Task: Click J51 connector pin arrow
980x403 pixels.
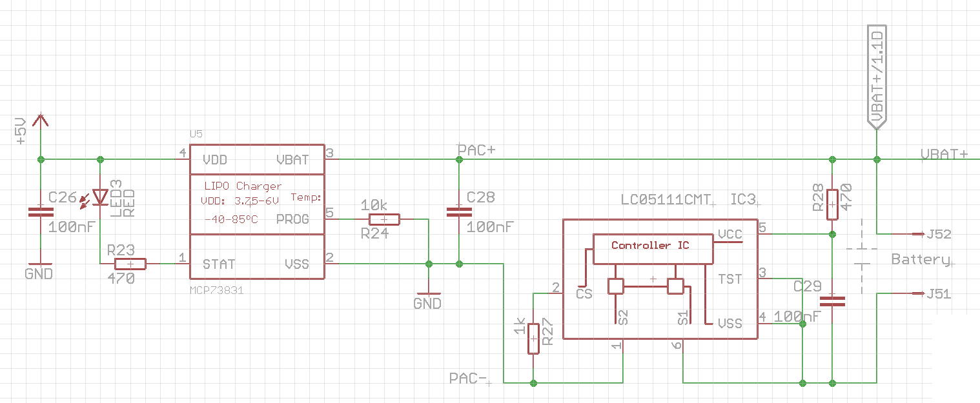Action: 917,294
